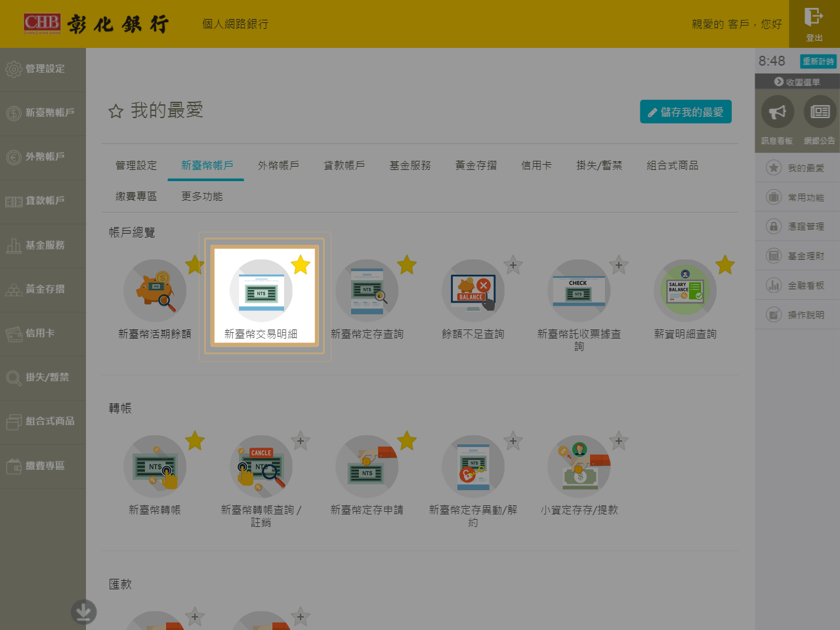Toggle favorite star on 新臺幣轉帳查詢/註銷

tap(301, 440)
